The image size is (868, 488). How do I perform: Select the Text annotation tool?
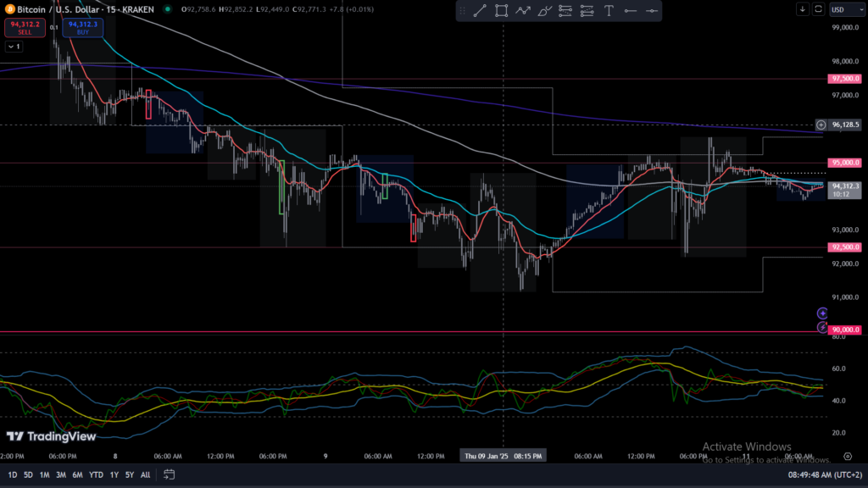tap(609, 11)
